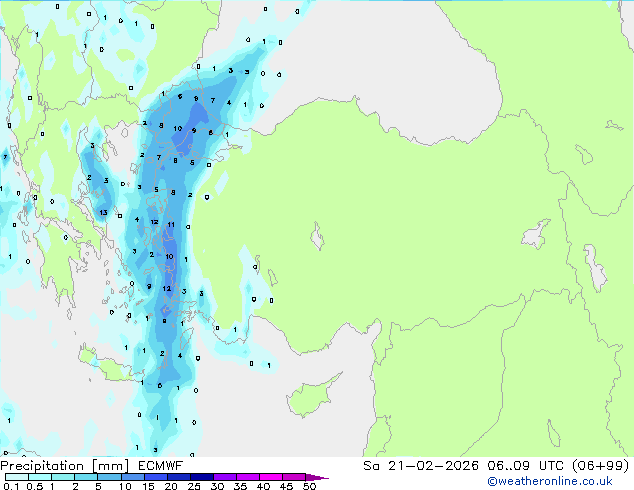Screen dimensions: 634x490
Task: Click the '11' precipitation value on the map
Action: click(x=171, y=224)
